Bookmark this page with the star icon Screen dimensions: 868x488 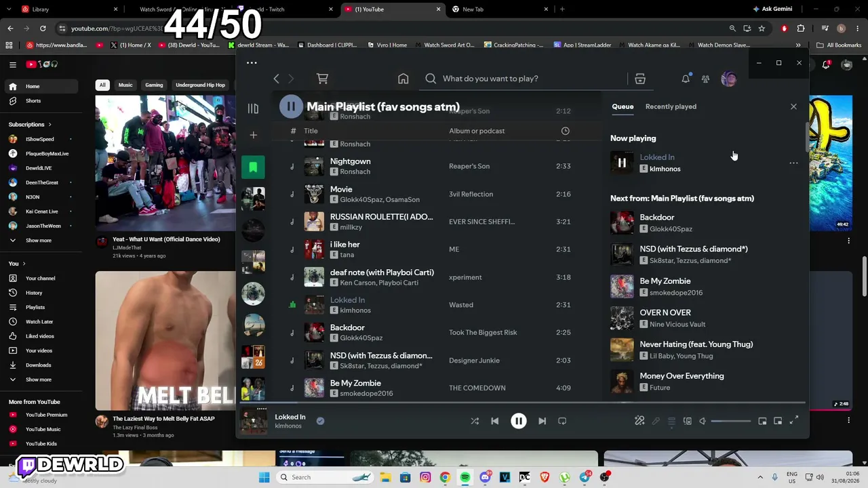coord(762,28)
